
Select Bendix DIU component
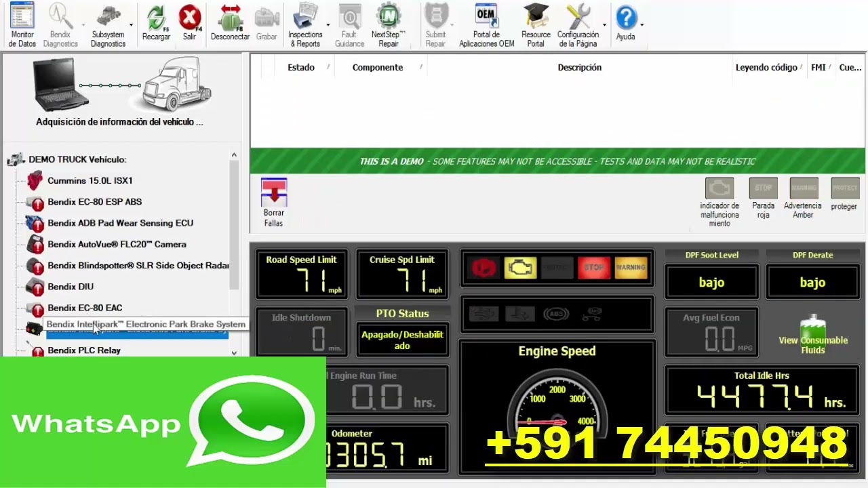click(71, 287)
